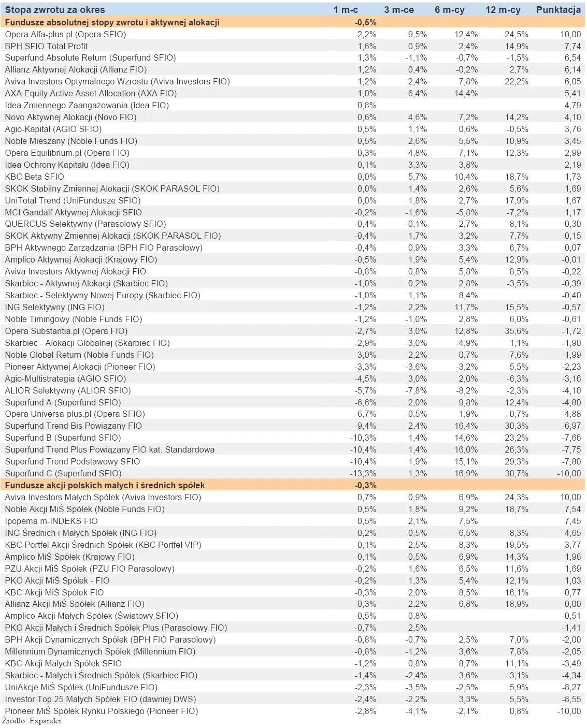Viewport: 587px width, 728px height.
Task: Click the 'Źródło: Expander' source text
Action: 32,721
